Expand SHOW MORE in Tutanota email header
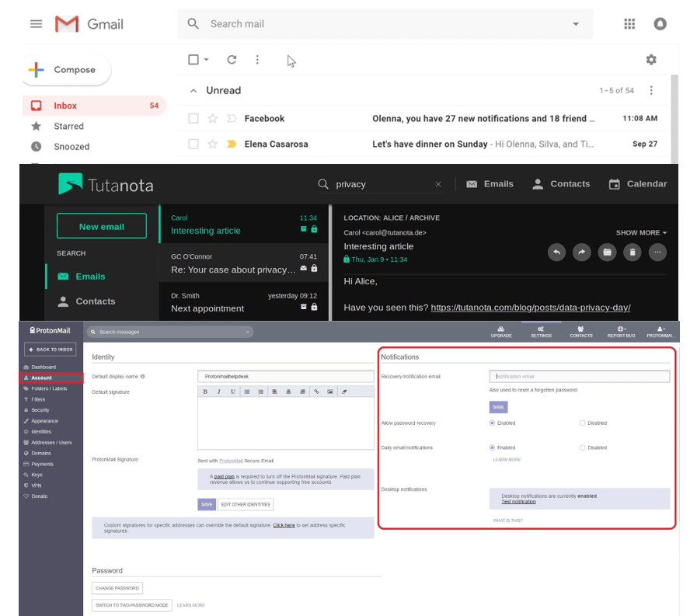Viewport: 690px width, 616px height. [641, 232]
